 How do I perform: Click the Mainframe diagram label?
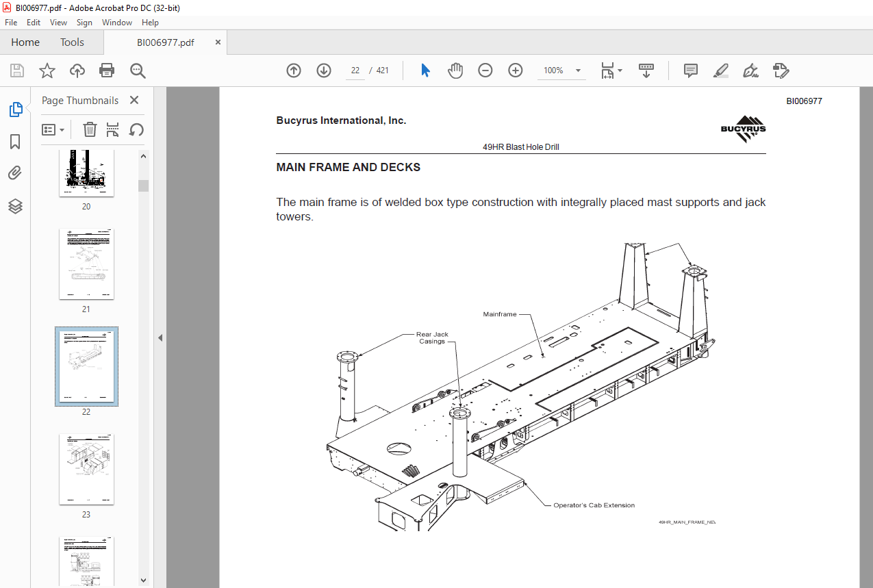coord(500,315)
